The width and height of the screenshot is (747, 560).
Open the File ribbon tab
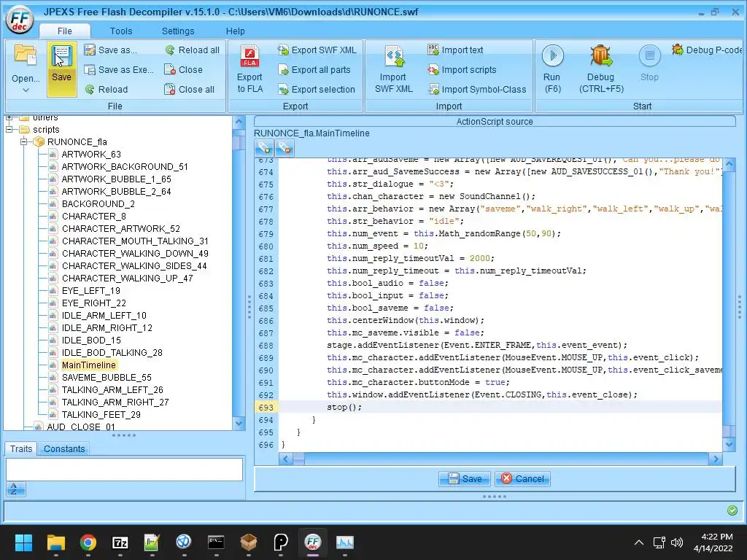(x=65, y=31)
